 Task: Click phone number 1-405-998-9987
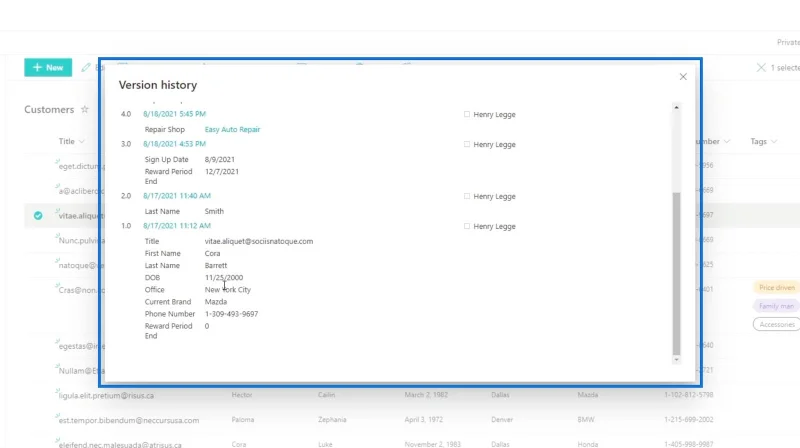click(x=689, y=444)
